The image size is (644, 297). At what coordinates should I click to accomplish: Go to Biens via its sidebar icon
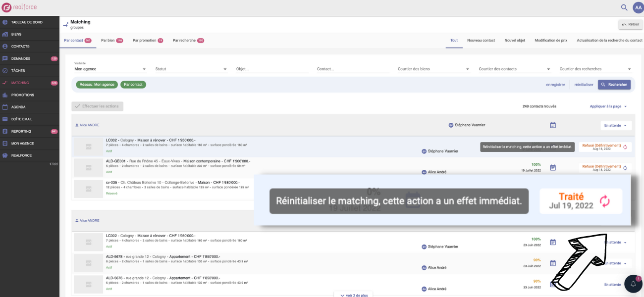[x=5, y=34]
